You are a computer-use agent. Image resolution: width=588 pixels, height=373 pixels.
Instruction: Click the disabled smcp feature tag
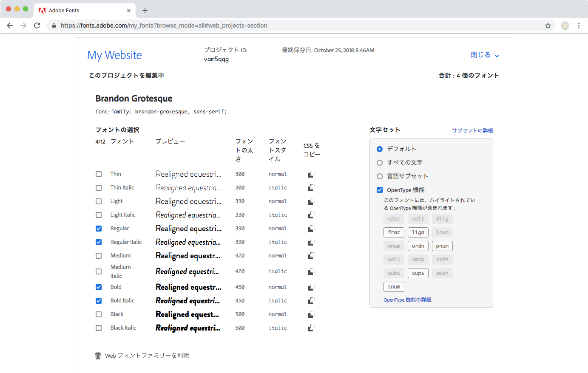pyautogui.click(x=418, y=260)
